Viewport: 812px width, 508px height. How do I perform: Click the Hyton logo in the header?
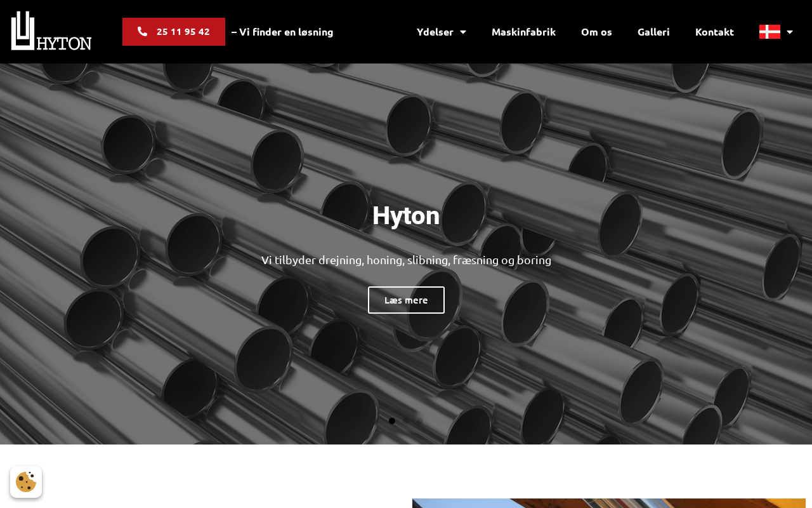[x=51, y=31]
